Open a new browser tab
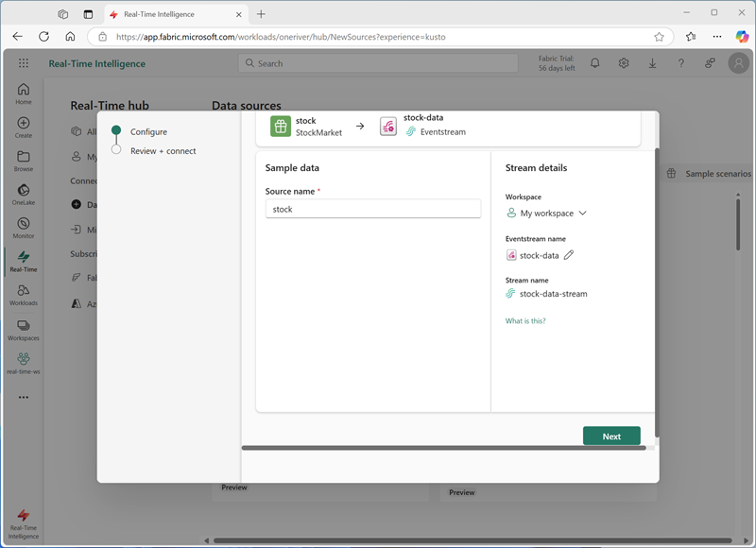Viewport: 756px width, 548px height. point(261,14)
